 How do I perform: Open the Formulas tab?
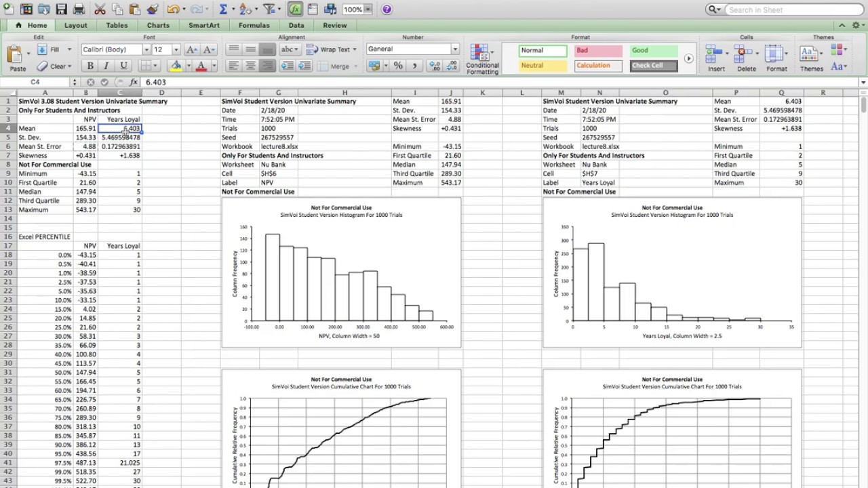(254, 25)
